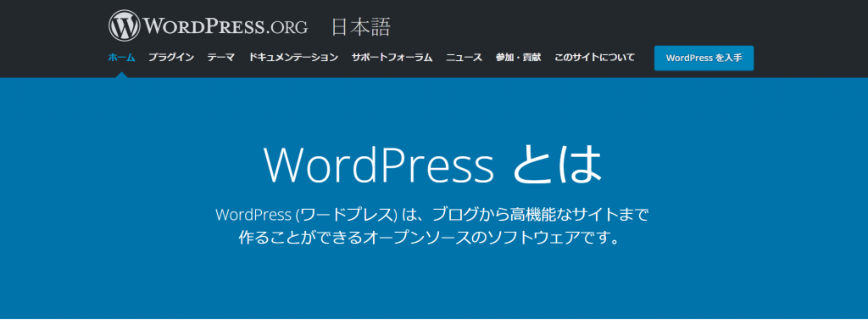Open ドキュメンテーション in the navigation
868x320 pixels.
click(293, 57)
